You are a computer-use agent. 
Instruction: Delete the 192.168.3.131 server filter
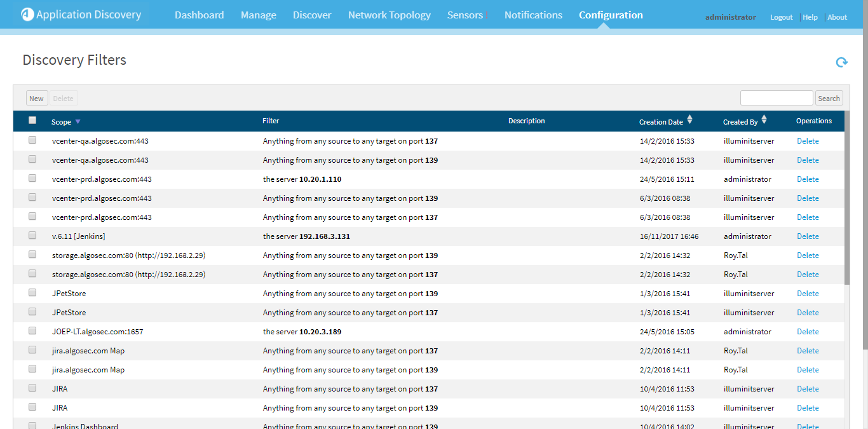coord(808,236)
